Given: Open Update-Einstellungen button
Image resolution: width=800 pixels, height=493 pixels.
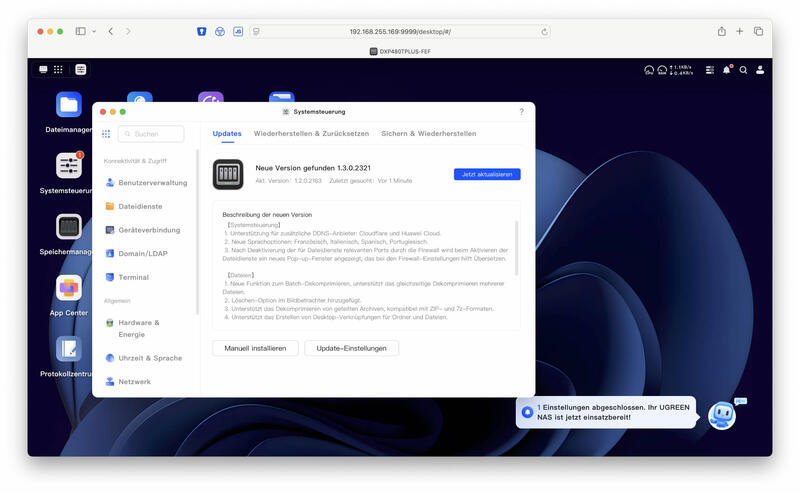Looking at the screenshot, I should pos(352,348).
